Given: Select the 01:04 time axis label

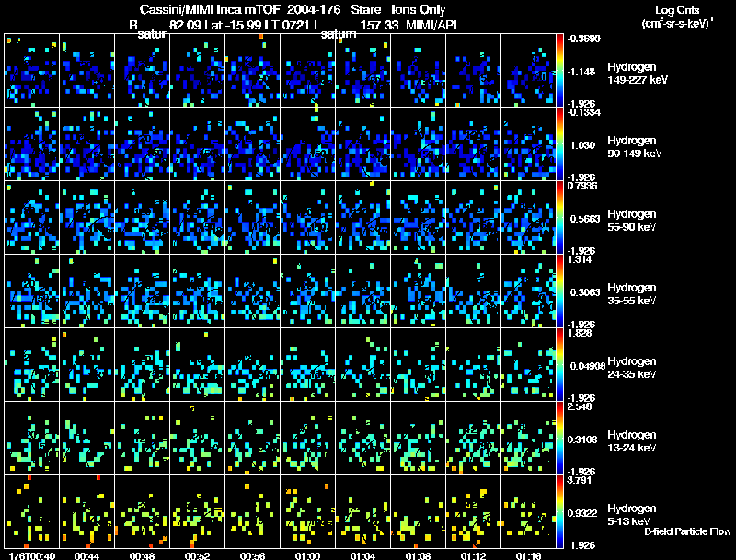Looking at the screenshot, I should click(362, 555).
